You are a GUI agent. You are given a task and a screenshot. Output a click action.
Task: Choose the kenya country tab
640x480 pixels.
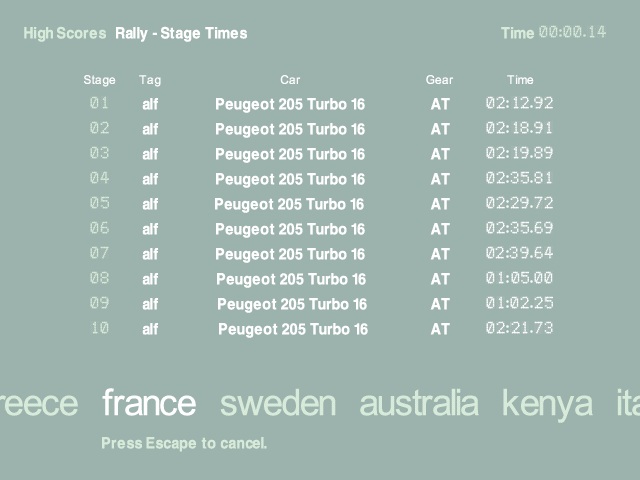547,403
